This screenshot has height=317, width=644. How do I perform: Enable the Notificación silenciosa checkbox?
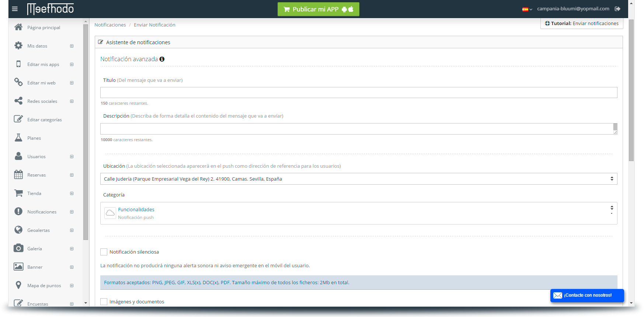click(104, 252)
